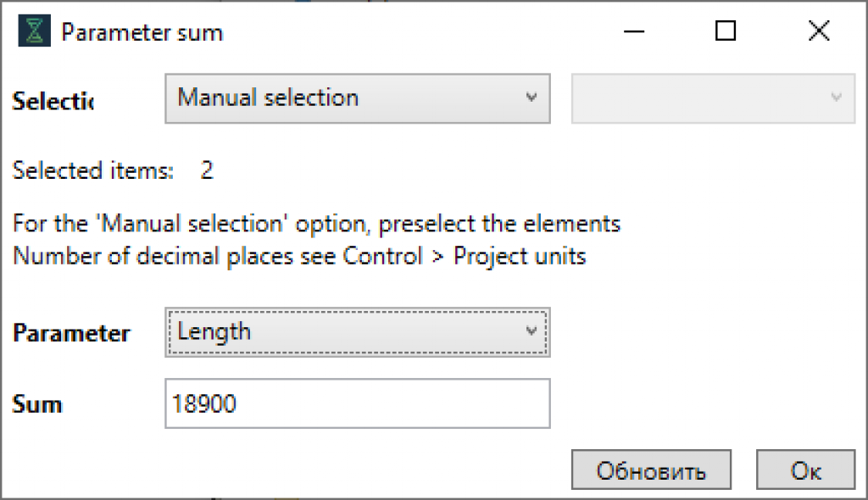Viewport: 868px width, 500px height.
Task: Click the greyed-out empty combo box
Action: click(713, 98)
